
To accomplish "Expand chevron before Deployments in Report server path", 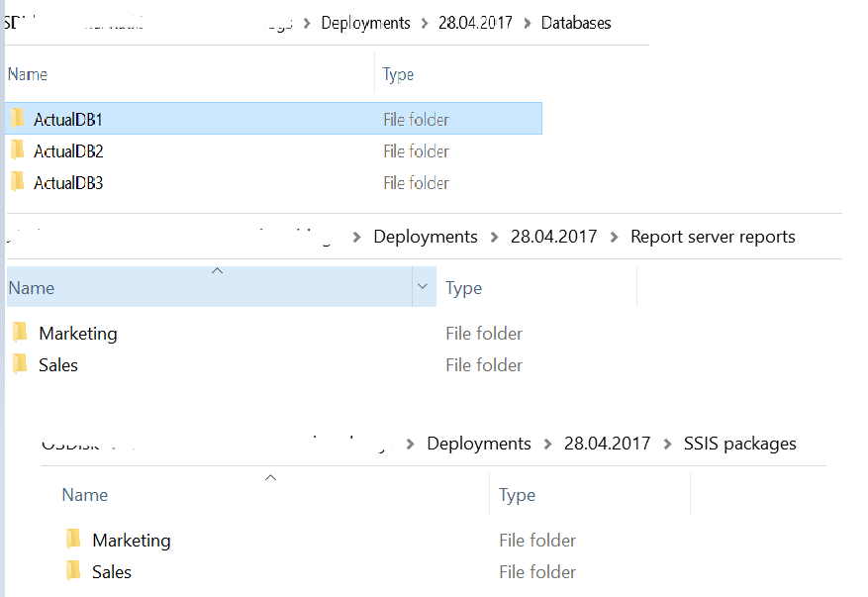I will (356, 237).
